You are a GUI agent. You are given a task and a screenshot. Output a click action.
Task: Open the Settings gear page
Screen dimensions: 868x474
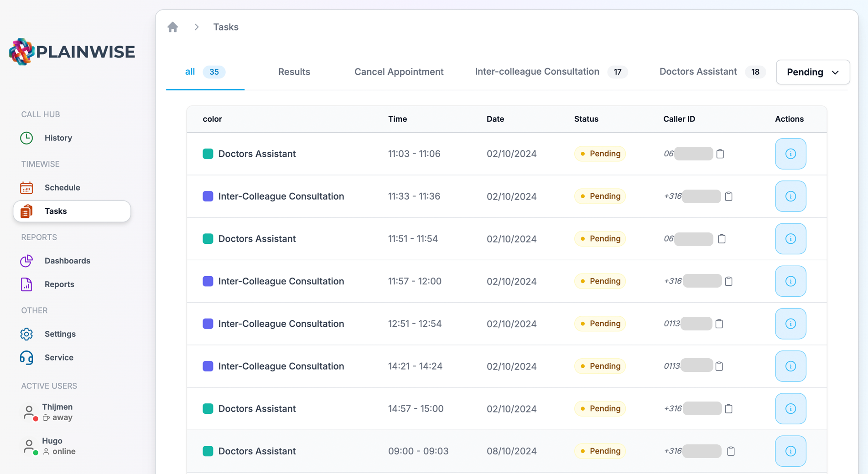[60, 334]
